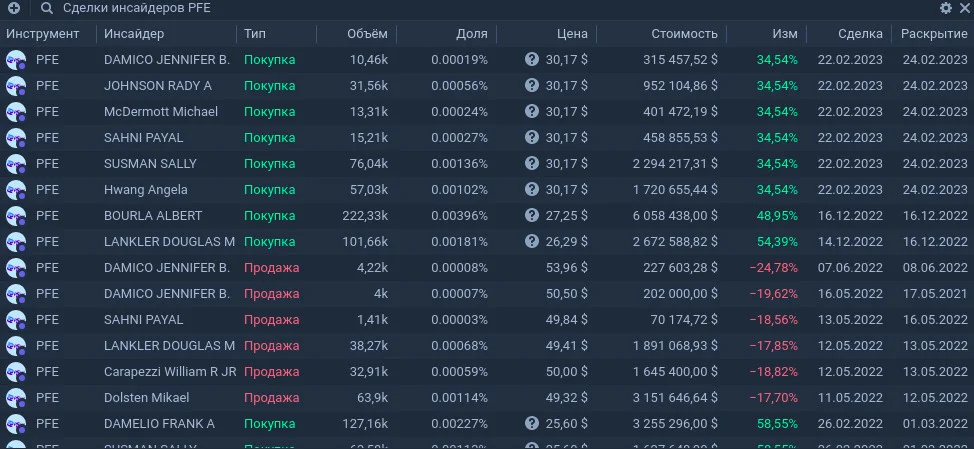Select insider name McDermott Michael

[161, 112]
